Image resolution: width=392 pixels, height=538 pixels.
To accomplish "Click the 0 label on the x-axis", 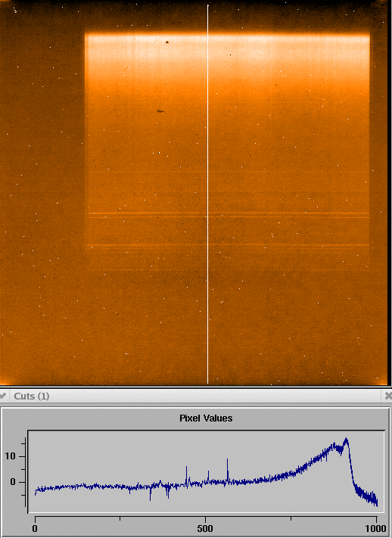I will [x=35, y=528].
